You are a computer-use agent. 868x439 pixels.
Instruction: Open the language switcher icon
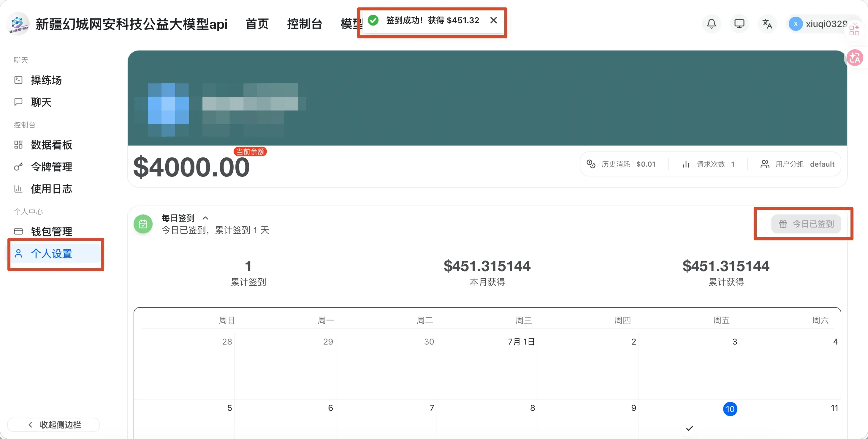pyautogui.click(x=767, y=23)
